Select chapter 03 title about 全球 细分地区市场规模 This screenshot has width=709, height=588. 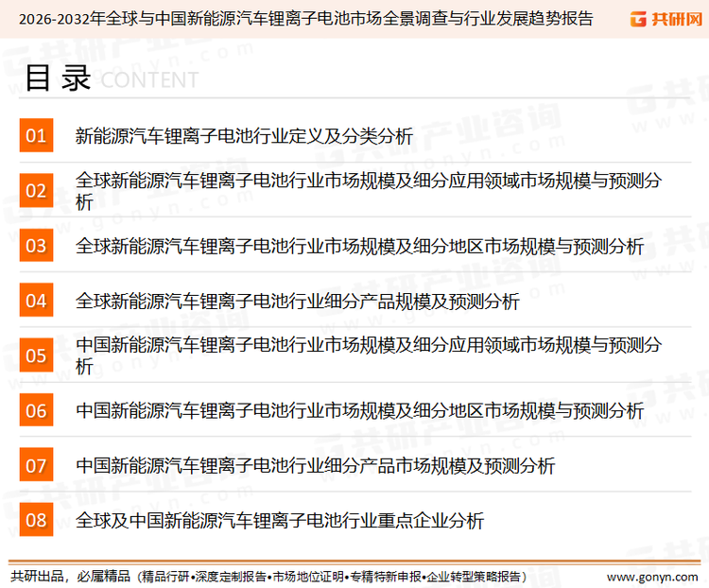(359, 246)
